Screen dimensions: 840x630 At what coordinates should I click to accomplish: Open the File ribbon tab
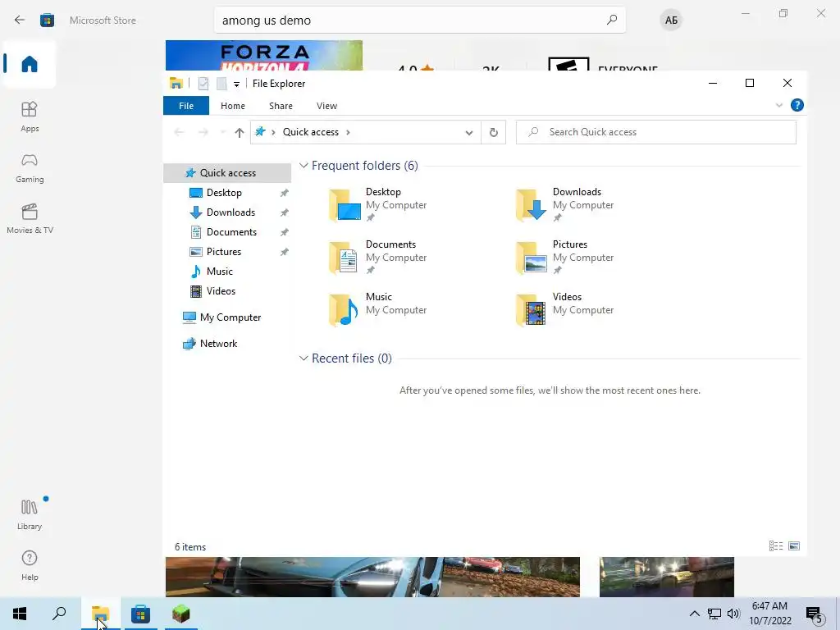[186, 106]
